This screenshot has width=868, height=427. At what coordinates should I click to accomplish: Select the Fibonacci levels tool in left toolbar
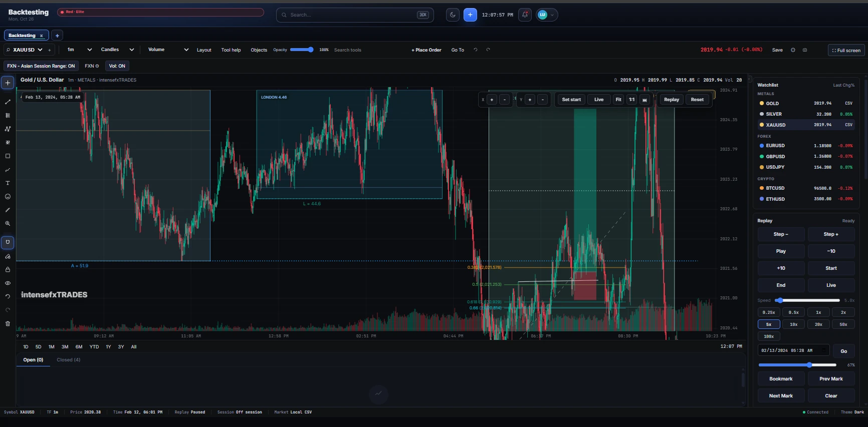(8, 116)
